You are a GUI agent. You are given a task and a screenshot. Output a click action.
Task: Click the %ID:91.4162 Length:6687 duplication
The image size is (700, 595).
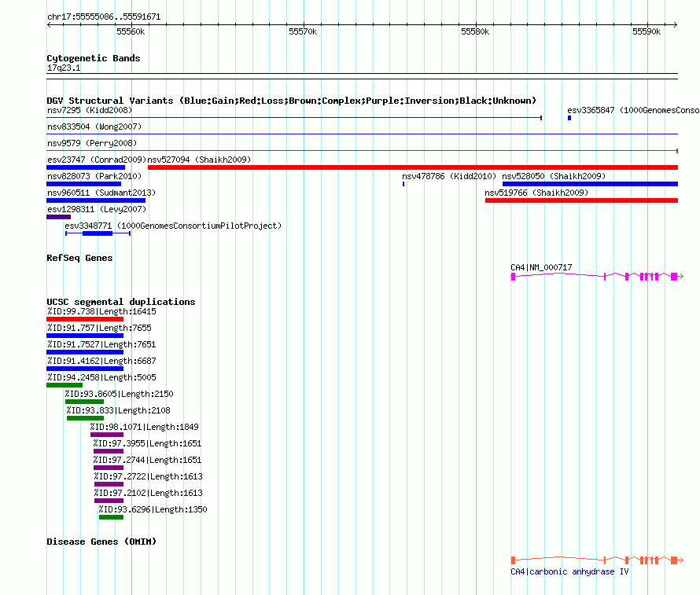pyautogui.click(x=85, y=369)
